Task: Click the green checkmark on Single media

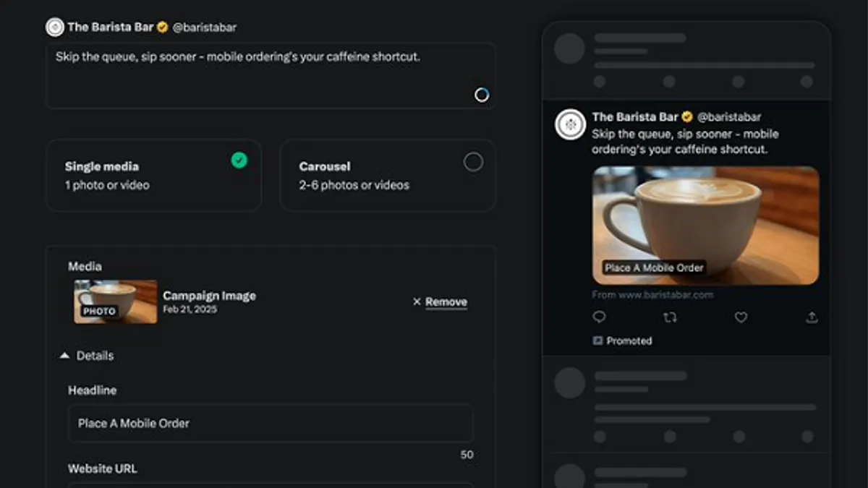Action: (x=239, y=160)
